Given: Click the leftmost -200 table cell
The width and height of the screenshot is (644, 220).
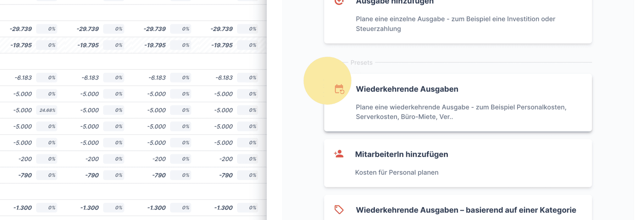Looking at the screenshot, I should tap(25, 159).
